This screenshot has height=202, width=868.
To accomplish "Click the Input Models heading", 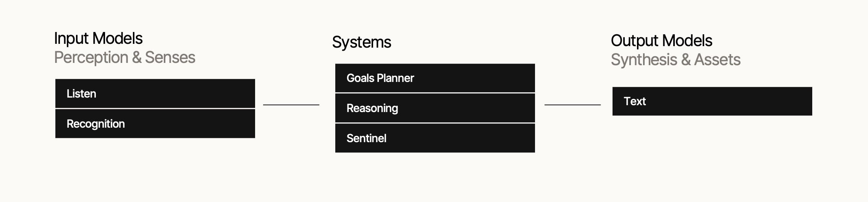I will (98, 38).
